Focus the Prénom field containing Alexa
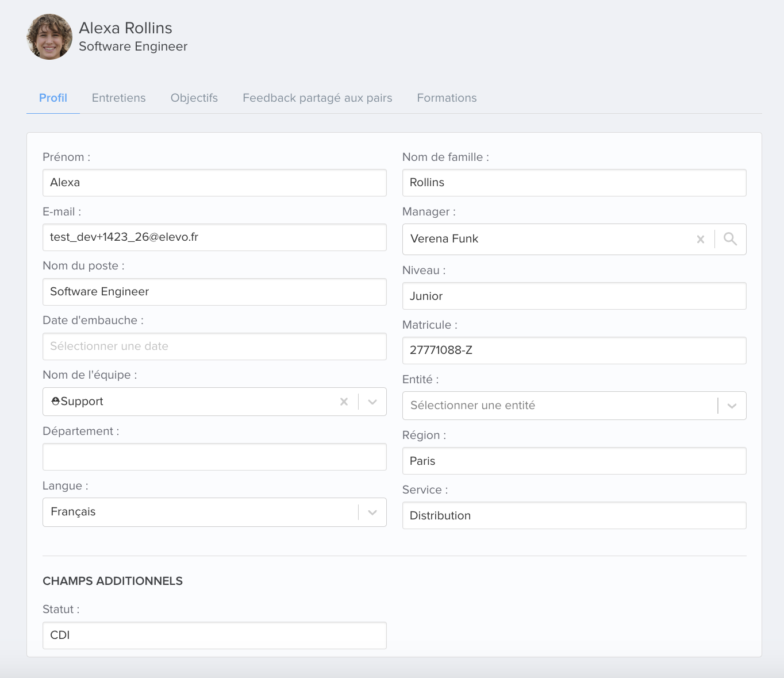 (x=214, y=183)
